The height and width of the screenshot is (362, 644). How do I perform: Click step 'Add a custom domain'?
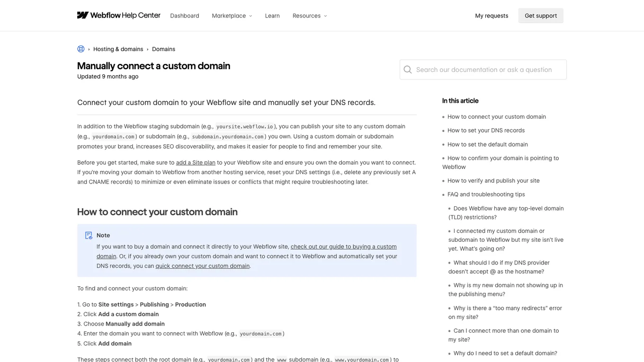(118, 314)
